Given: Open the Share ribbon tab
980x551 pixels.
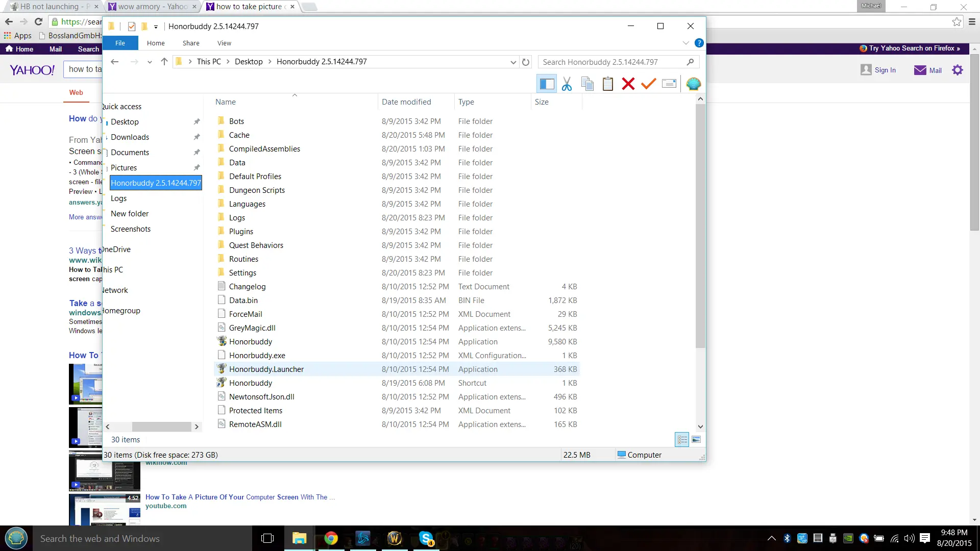Looking at the screenshot, I should tap(191, 43).
